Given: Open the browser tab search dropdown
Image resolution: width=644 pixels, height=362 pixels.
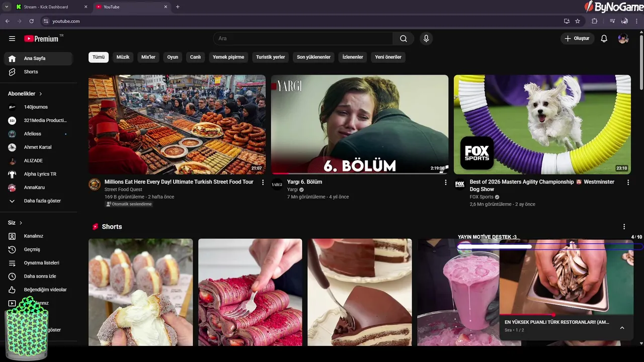Looking at the screenshot, I should [7, 7].
